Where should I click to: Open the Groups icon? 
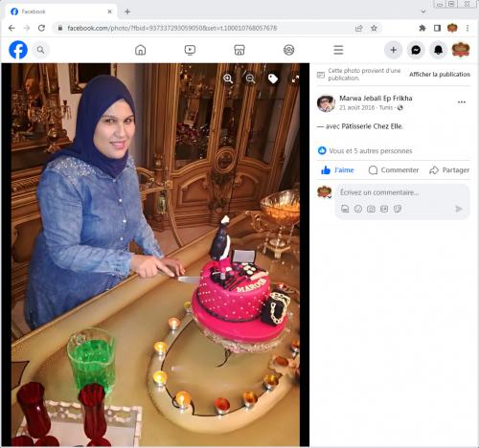(x=289, y=50)
